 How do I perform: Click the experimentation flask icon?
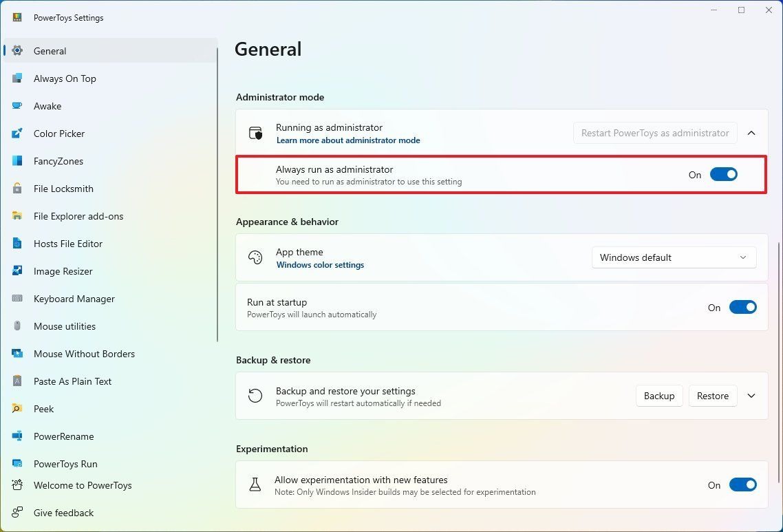pyautogui.click(x=255, y=485)
